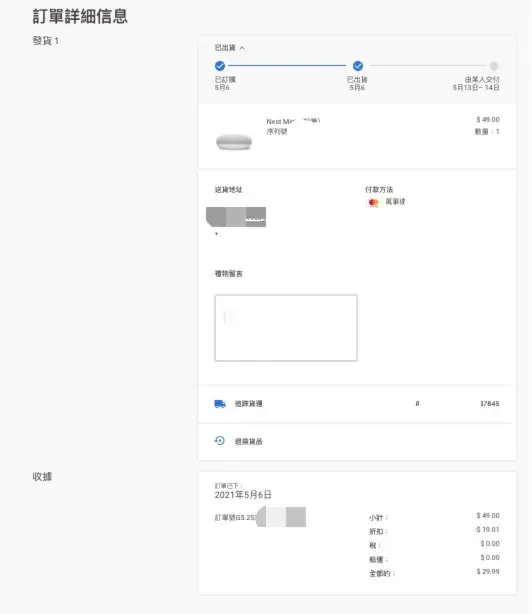The width and height of the screenshot is (532, 614).
Task: Click the grey delivery step circle
Action: (x=494, y=66)
